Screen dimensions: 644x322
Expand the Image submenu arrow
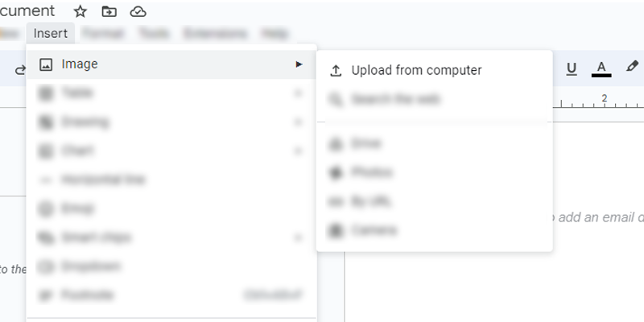click(299, 64)
